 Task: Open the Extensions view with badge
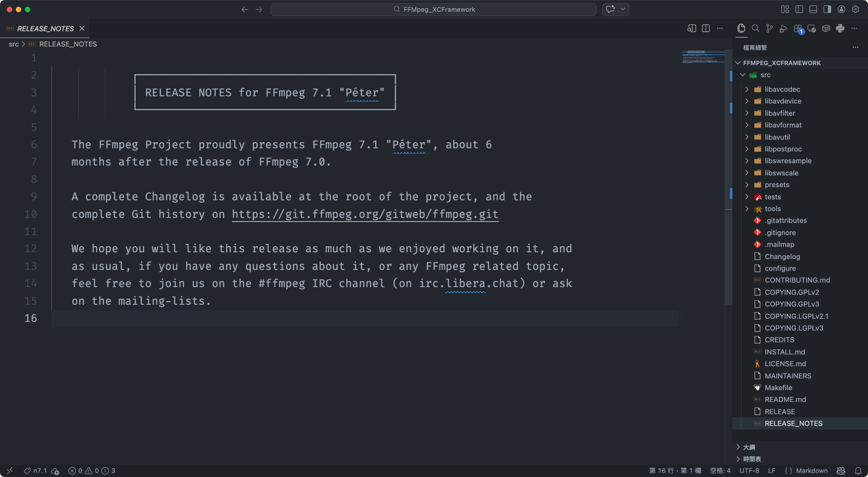click(x=798, y=28)
